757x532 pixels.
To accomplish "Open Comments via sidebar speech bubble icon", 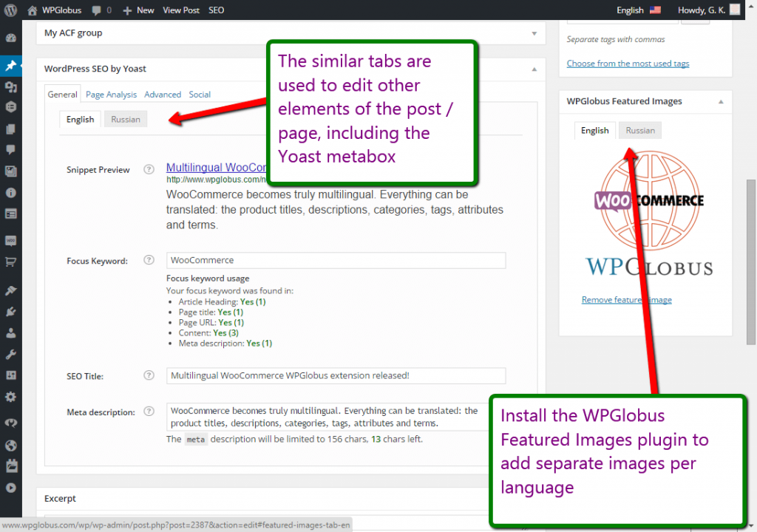I will pyautogui.click(x=10, y=150).
